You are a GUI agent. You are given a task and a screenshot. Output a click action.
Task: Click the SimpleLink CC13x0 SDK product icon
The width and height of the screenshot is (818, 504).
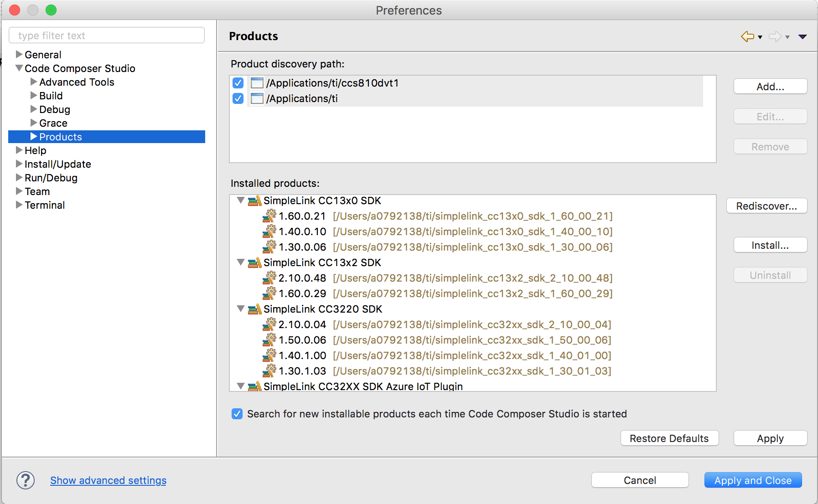pyautogui.click(x=254, y=201)
